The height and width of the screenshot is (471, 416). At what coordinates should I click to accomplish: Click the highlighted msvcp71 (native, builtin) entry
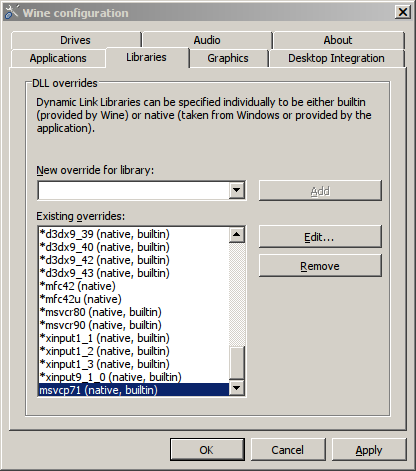[x=134, y=390]
